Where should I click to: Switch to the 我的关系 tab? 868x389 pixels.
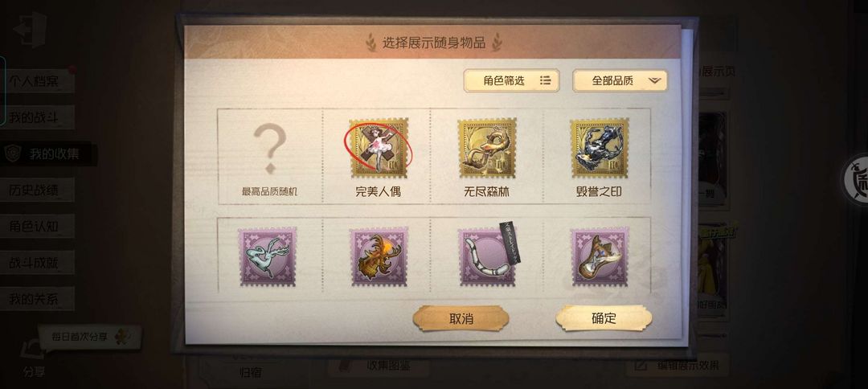click(38, 299)
